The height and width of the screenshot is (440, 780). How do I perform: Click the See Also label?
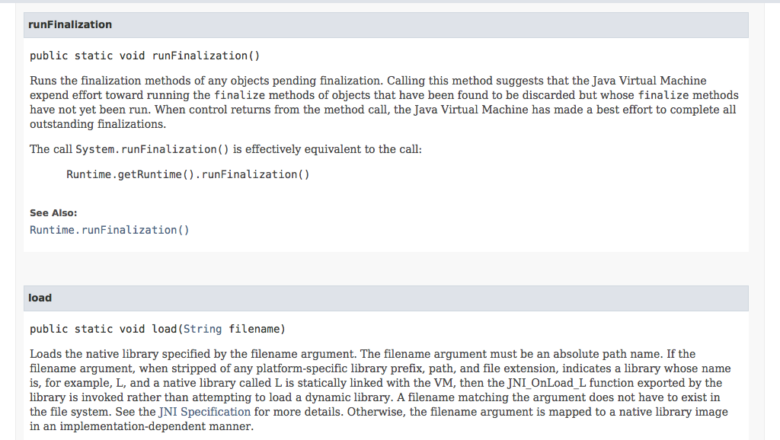[x=53, y=213]
